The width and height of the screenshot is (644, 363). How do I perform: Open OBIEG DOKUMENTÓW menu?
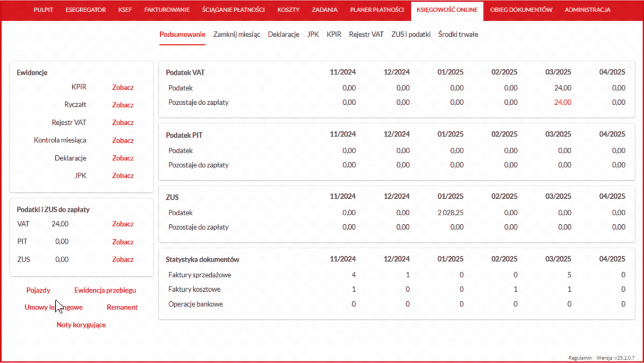521,10
